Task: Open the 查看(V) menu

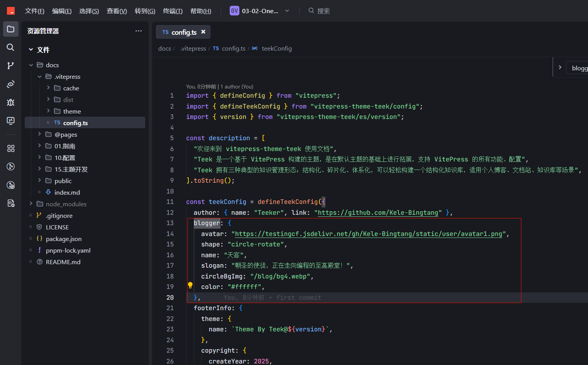Action: tap(117, 11)
